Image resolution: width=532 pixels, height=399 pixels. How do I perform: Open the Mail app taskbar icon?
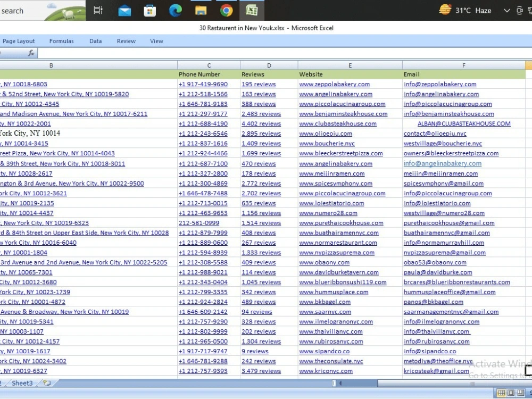pos(124,11)
